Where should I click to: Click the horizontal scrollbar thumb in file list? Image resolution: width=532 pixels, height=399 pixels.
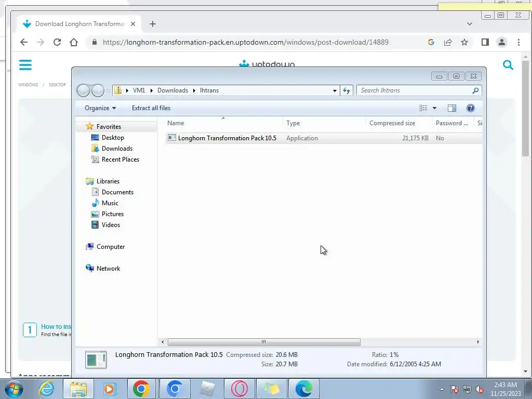tap(263, 342)
